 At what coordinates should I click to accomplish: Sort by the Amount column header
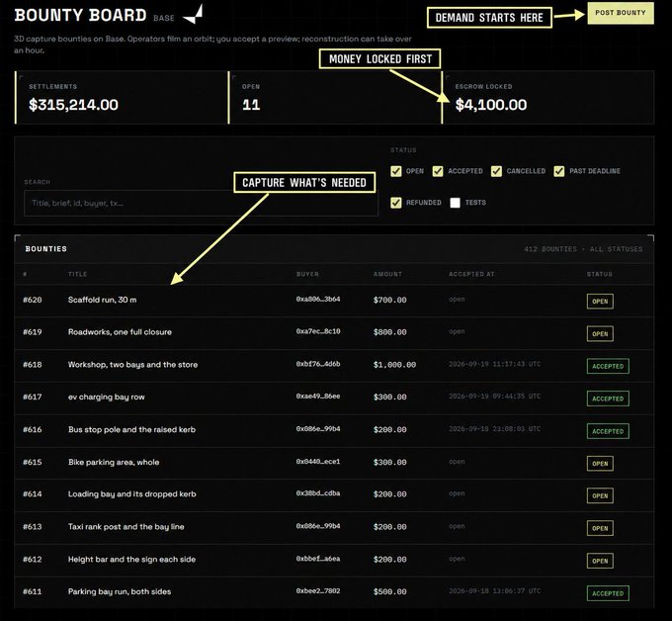[387, 274]
